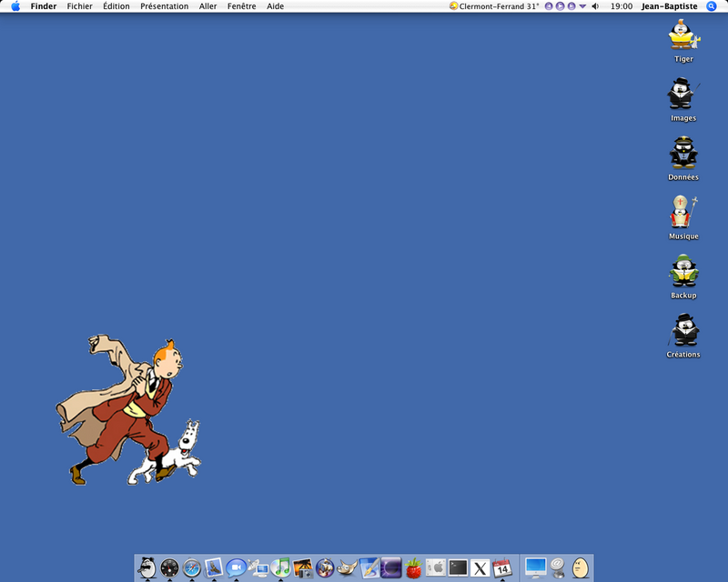Launch Dashboard from the Dock

169,568
